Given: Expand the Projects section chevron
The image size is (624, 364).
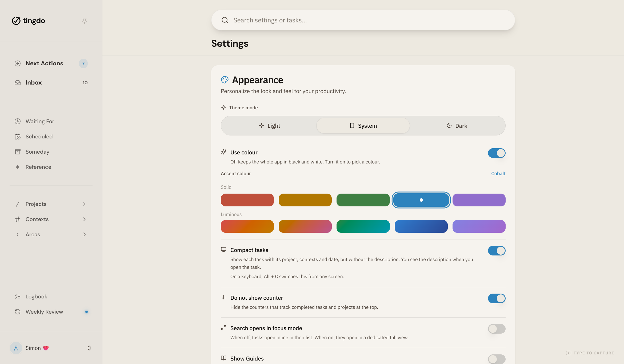Looking at the screenshot, I should pyautogui.click(x=85, y=204).
